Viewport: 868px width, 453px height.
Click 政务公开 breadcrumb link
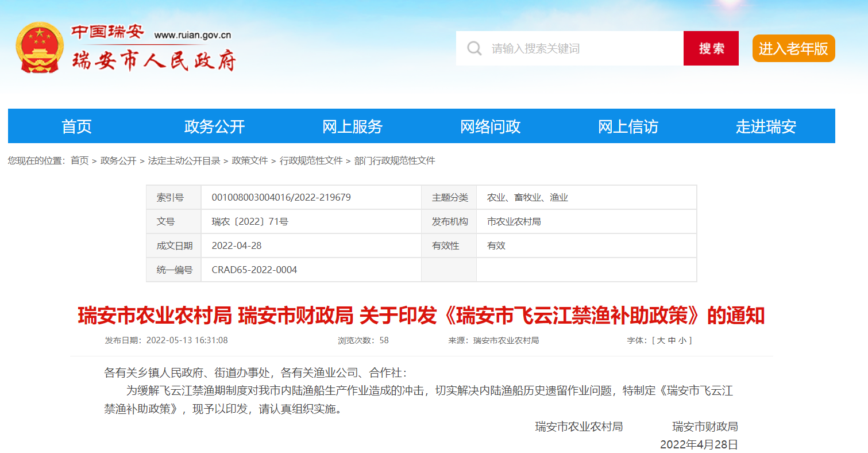pos(118,161)
